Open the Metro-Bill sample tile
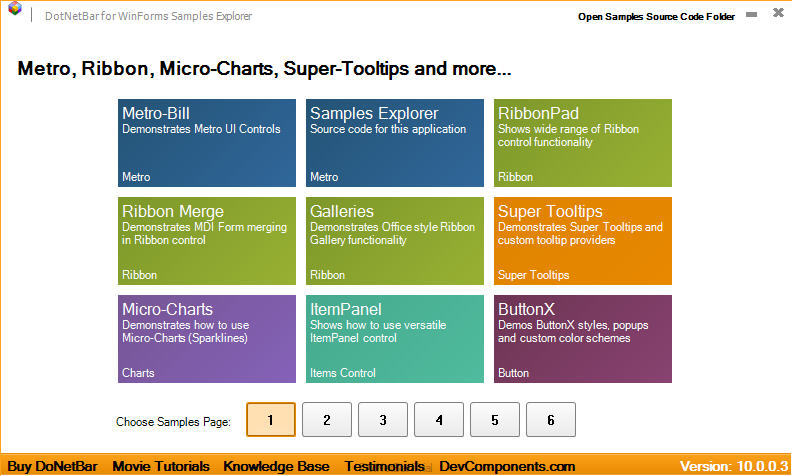 click(207, 143)
